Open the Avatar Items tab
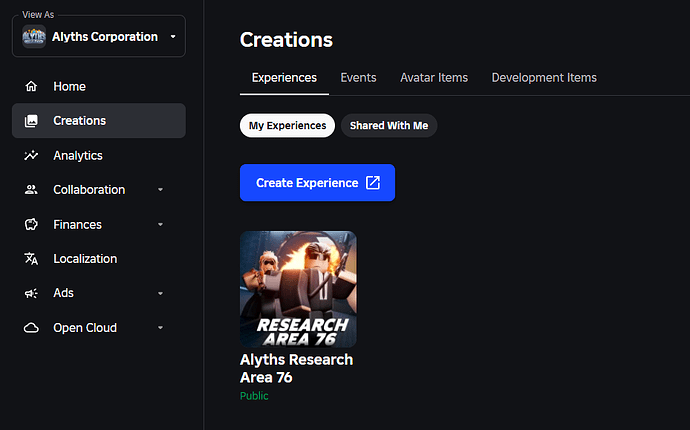690x430 pixels. [434, 78]
